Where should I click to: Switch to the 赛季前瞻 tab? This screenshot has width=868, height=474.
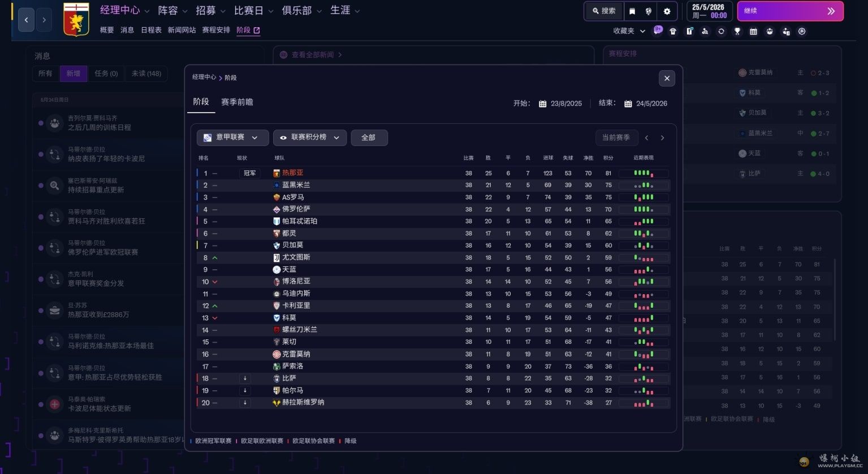pos(237,102)
